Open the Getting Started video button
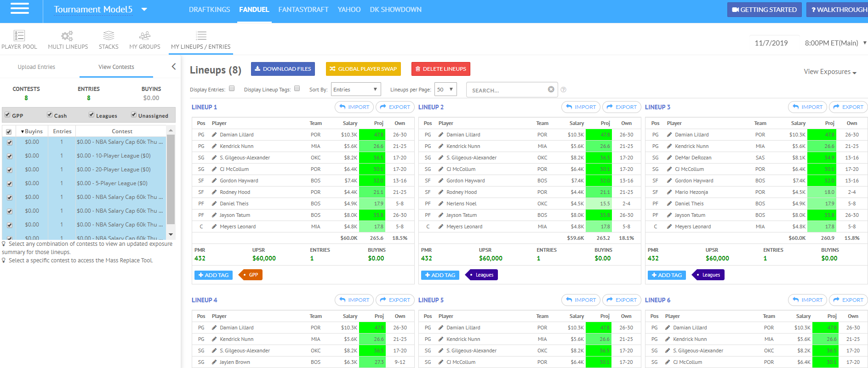 tap(765, 10)
